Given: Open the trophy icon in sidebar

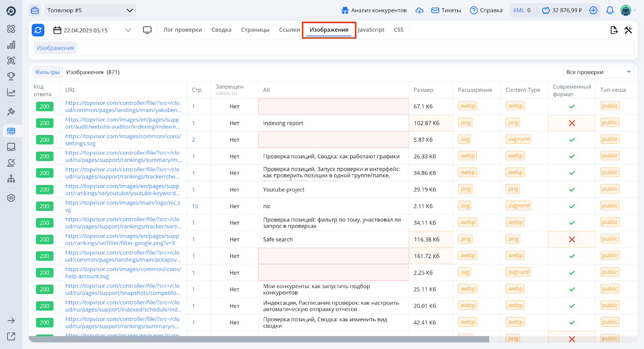Looking at the screenshot, I should pos(11,76).
